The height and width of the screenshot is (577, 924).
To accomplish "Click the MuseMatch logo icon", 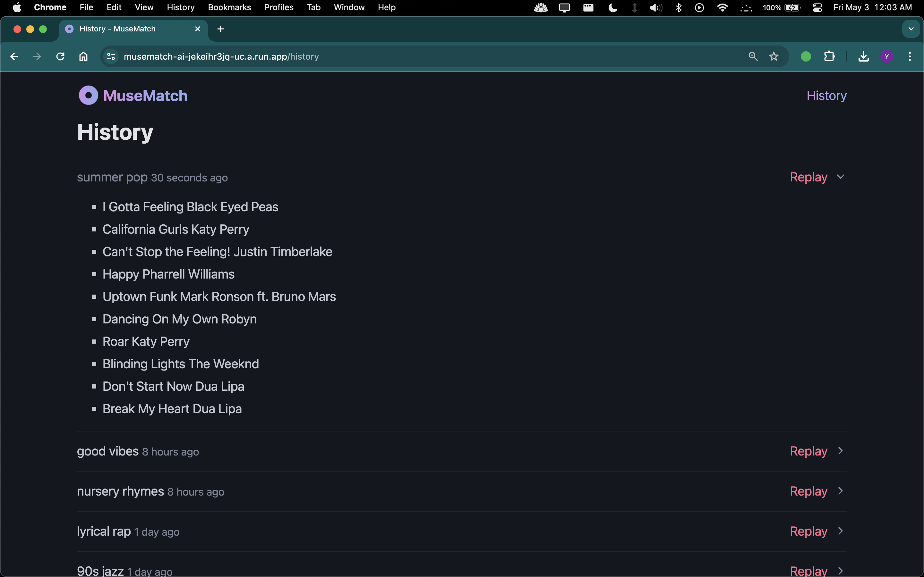I will pyautogui.click(x=88, y=96).
